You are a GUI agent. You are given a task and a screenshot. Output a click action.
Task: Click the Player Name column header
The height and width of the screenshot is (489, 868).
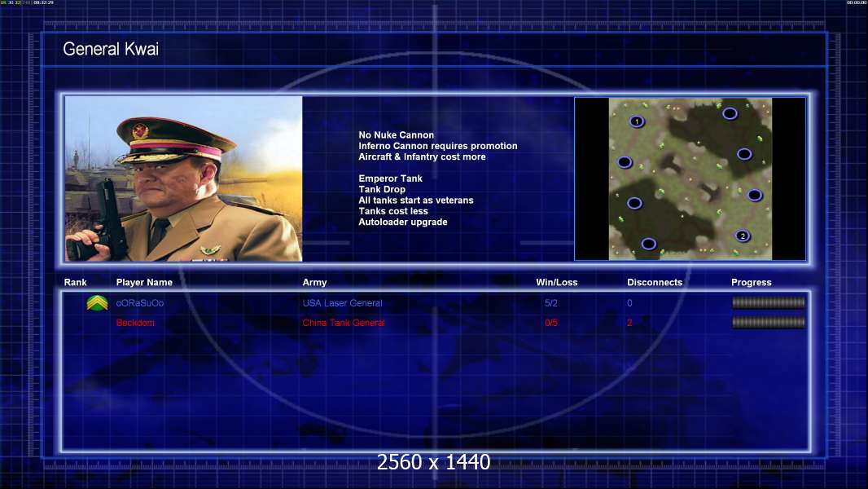(144, 283)
